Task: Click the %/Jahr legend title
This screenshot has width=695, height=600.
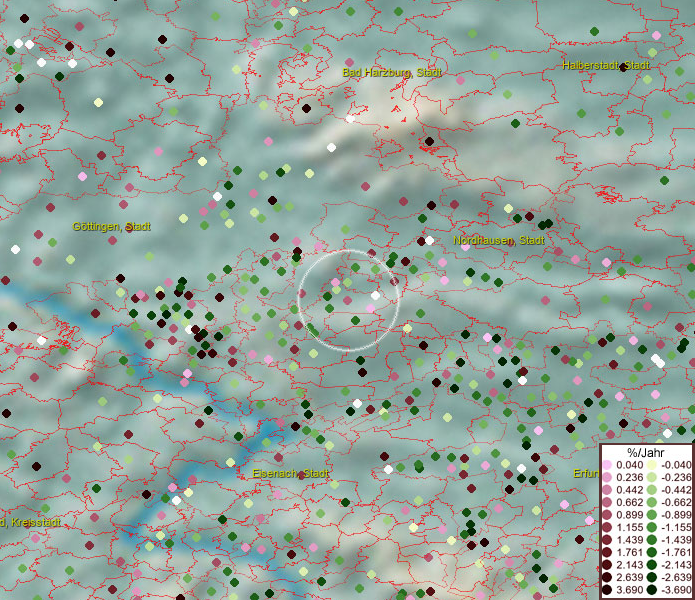Action: click(645, 452)
